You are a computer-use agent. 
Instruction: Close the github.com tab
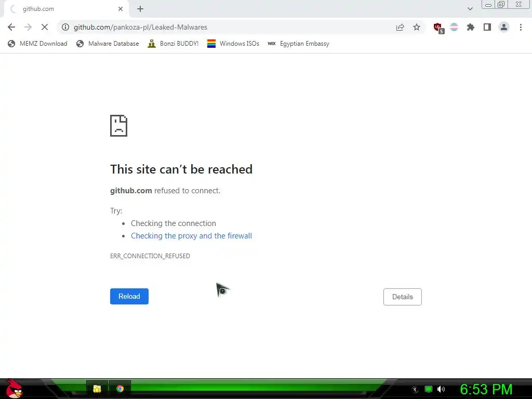(121, 9)
